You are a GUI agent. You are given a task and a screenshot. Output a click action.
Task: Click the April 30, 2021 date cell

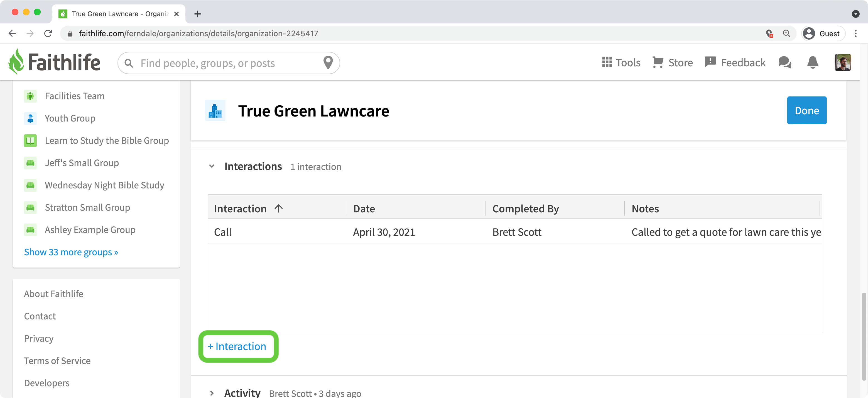tap(384, 232)
